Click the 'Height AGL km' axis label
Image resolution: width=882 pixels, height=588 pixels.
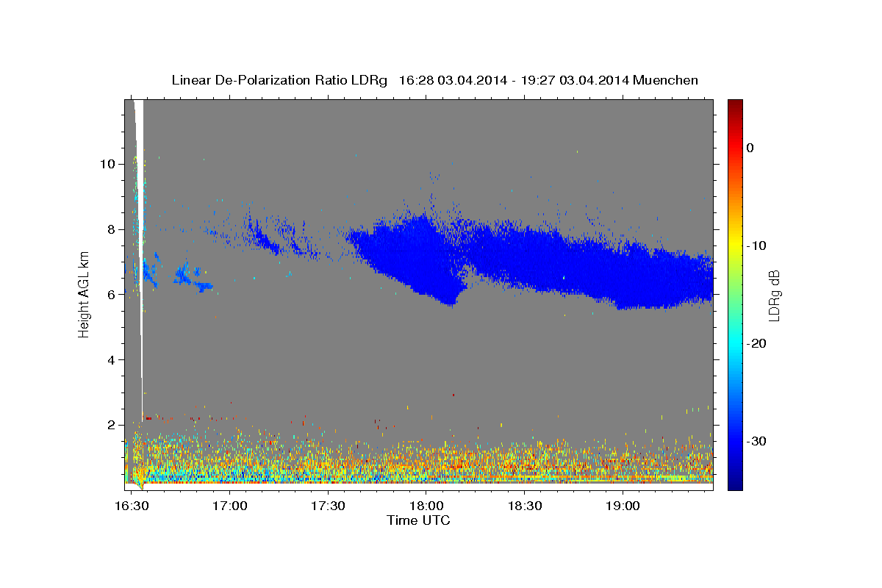pos(84,295)
